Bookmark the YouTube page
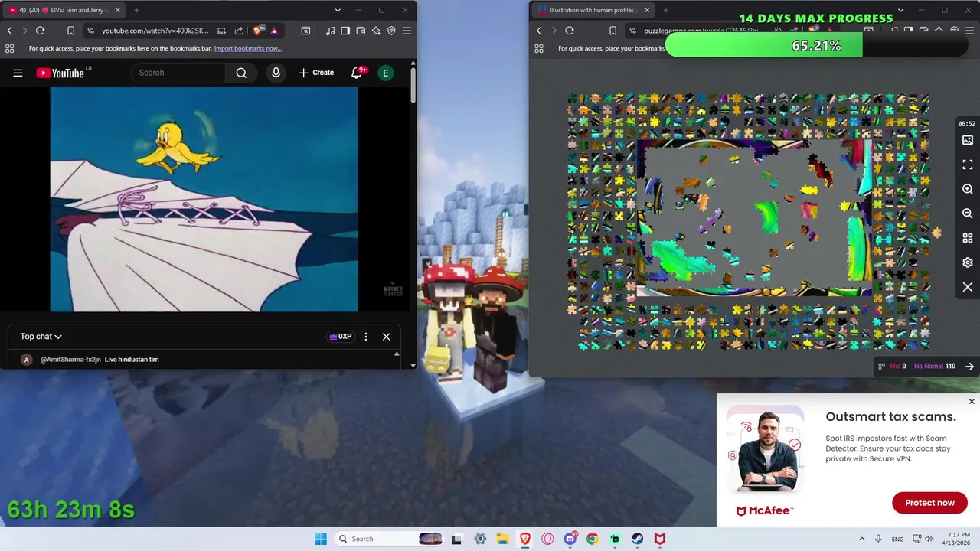 click(70, 31)
